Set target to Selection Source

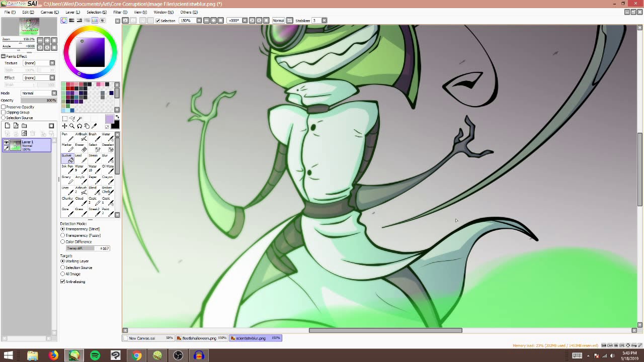click(63, 267)
